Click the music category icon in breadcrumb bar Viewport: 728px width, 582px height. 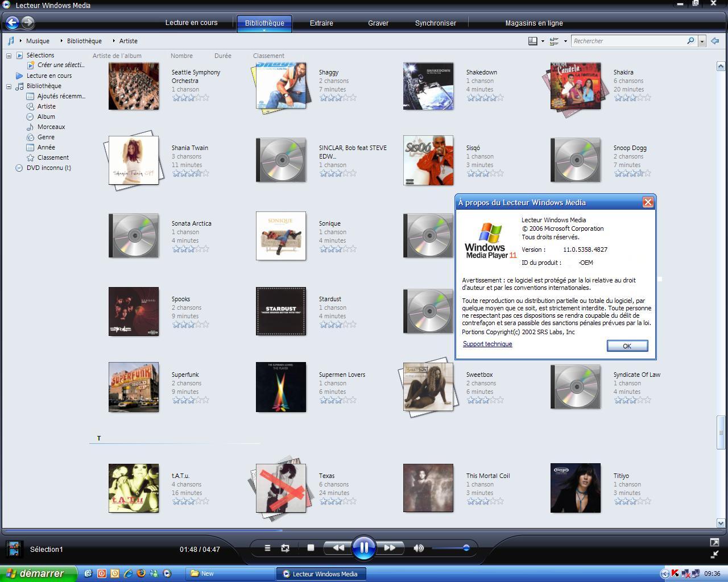10,41
